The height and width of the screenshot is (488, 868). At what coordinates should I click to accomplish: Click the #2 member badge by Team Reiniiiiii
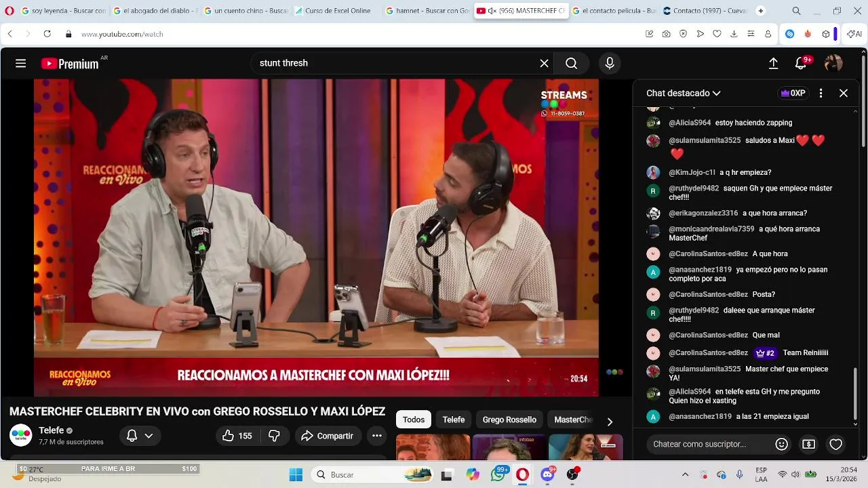coord(765,353)
